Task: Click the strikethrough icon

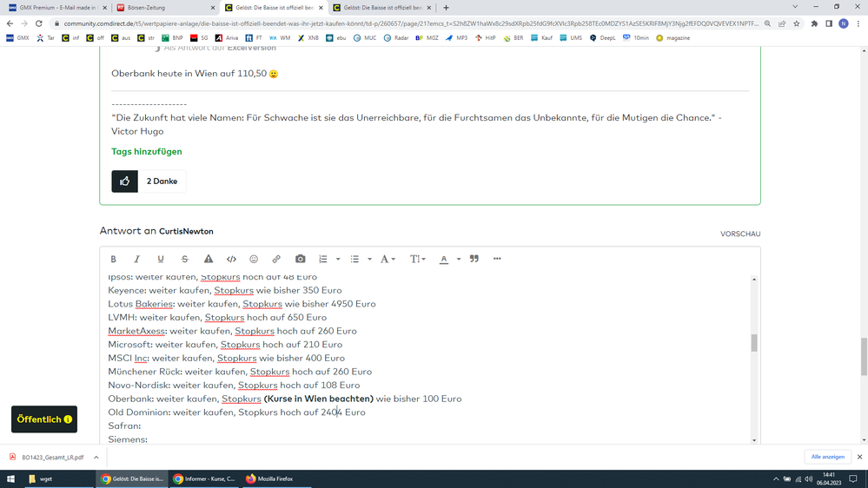Action: (184, 259)
